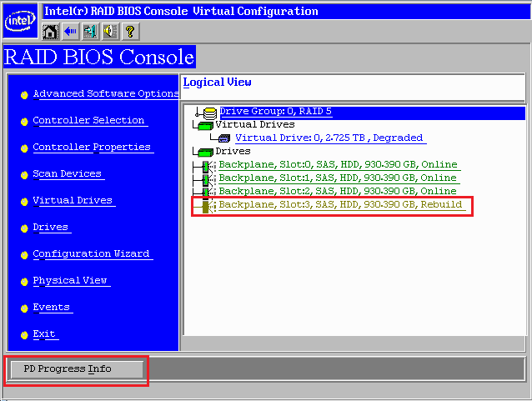The width and height of the screenshot is (532, 401).
Task: Click the Exit door toolbar icon
Action: click(90, 32)
